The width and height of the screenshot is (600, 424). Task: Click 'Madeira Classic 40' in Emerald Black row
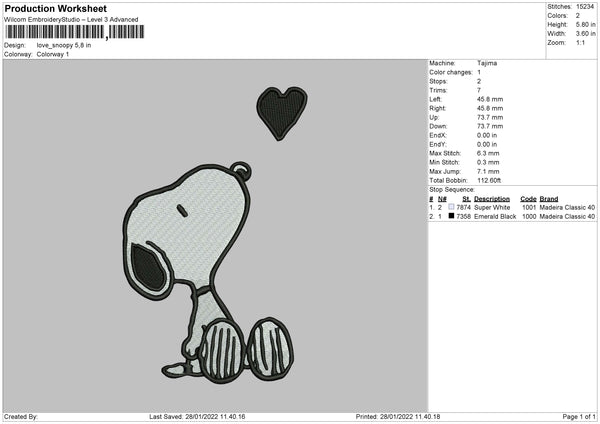tap(567, 217)
